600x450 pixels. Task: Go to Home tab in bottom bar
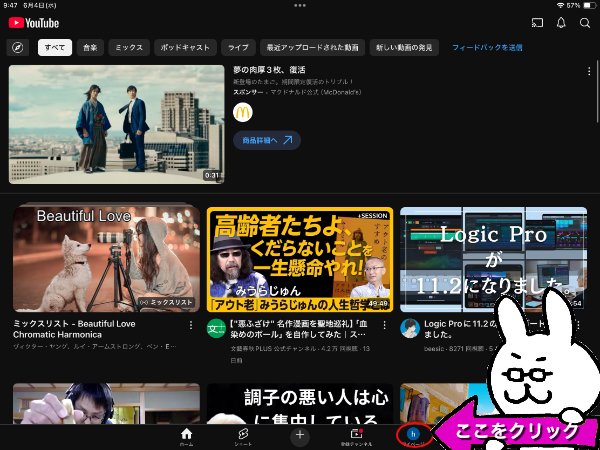pos(186,437)
